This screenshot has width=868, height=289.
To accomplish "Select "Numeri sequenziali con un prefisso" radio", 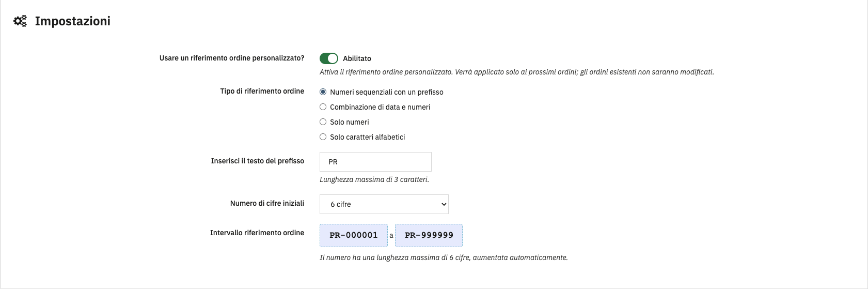I will [323, 92].
